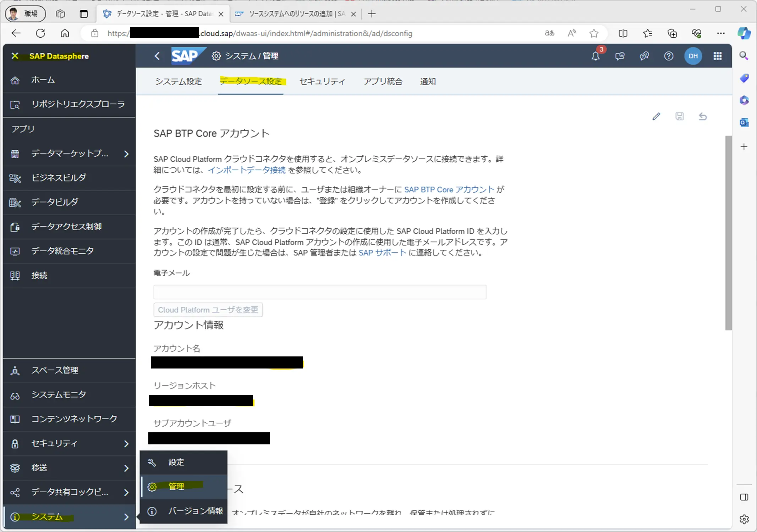Image resolution: width=757 pixels, height=532 pixels.
Task: Click the browser refresh button
Action: click(x=40, y=33)
